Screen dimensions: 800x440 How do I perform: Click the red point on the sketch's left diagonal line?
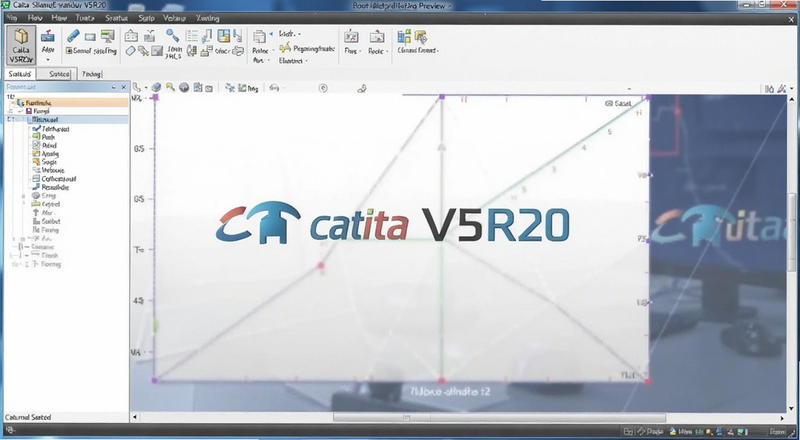click(321, 265)
